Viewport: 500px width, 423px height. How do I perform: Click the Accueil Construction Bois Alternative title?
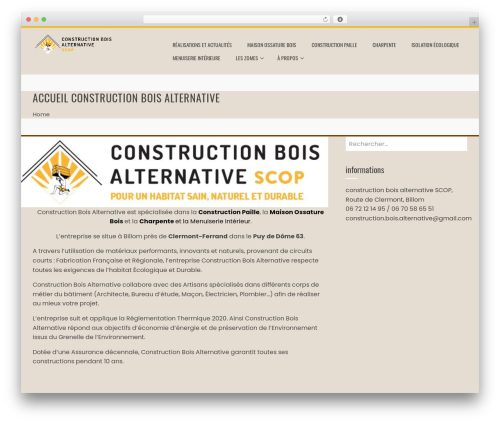tap(126, 98)
